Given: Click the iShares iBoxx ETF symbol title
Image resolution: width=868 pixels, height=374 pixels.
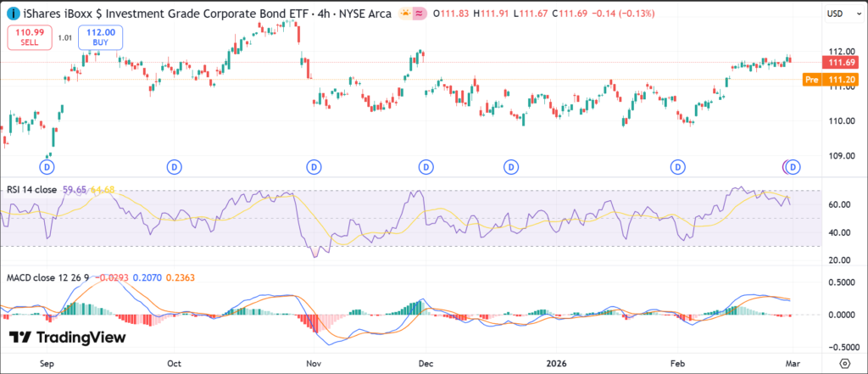Looking at the screenshot, I should coord(164,13).
